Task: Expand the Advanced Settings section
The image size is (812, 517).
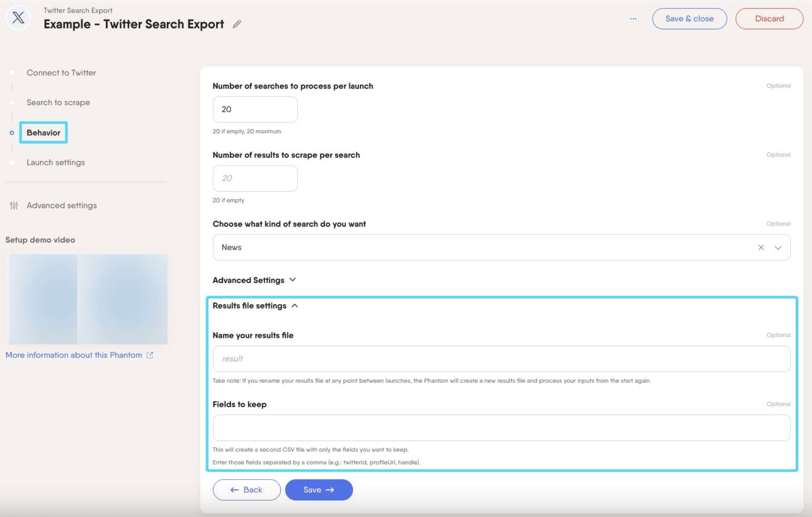Action: (x=254, y=280)
